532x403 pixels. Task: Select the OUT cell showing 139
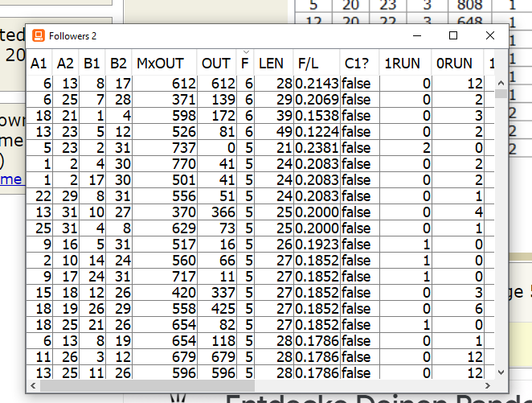click(217, 100)
